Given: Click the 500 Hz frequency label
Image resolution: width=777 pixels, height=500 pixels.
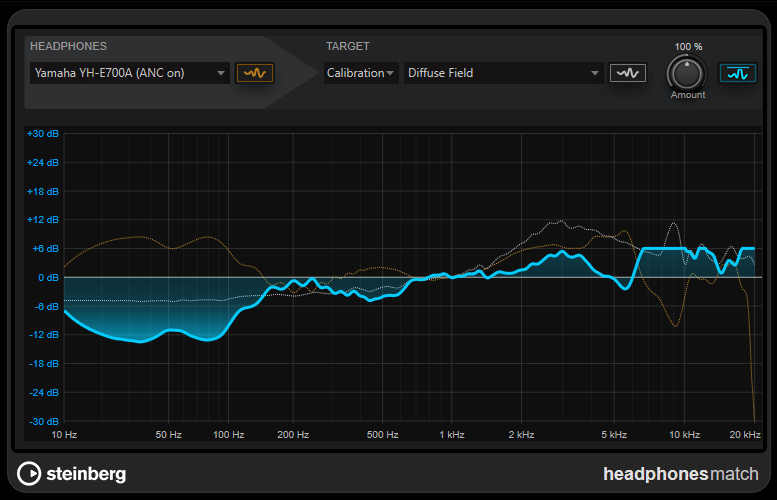Looking at the screenshot, I should [383, 435].
